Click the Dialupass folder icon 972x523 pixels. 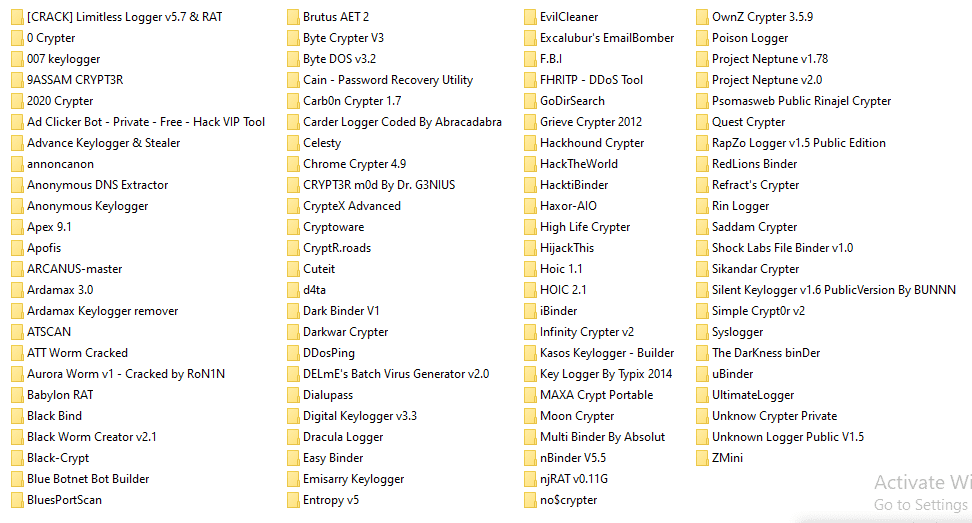(x=293, y=395)
